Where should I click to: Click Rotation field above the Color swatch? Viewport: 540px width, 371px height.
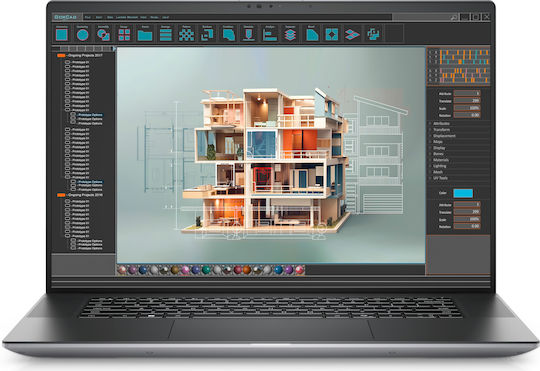point(467,115)
